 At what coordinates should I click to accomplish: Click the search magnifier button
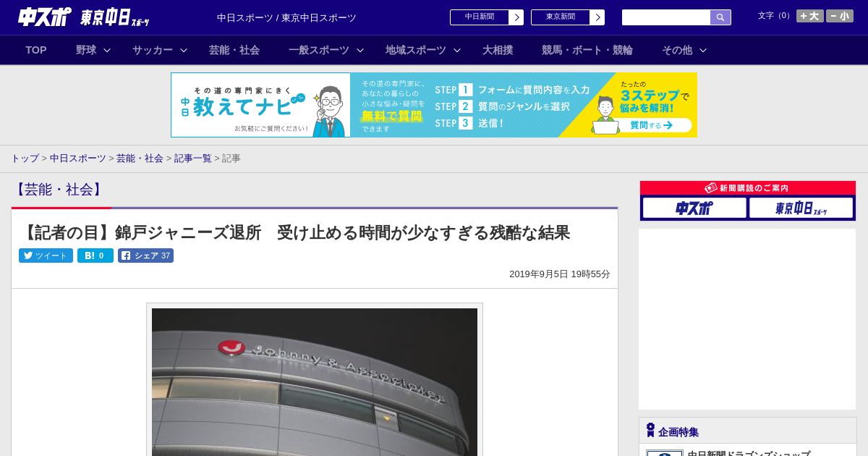(x=720, y=17)
